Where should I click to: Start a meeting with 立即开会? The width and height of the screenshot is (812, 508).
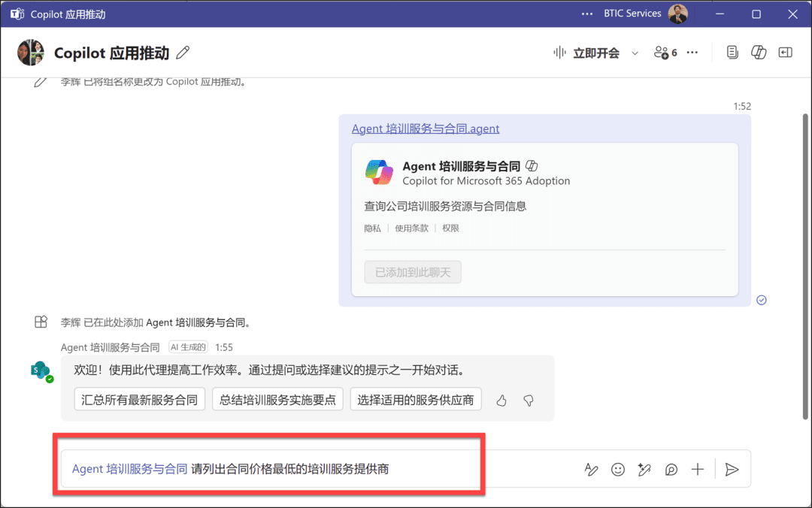pos(586,53)
